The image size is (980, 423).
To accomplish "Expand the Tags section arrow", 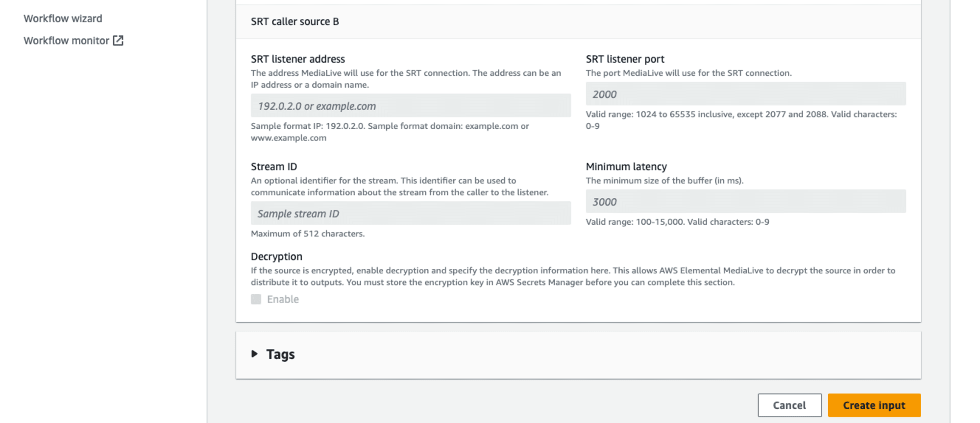I will pos(254,353).
